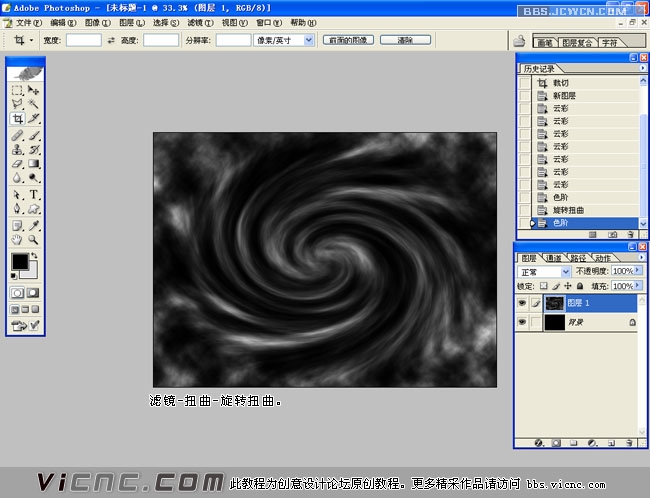Select the Eraser tool
The image size is (650, 498).
(x=17, y=164)
